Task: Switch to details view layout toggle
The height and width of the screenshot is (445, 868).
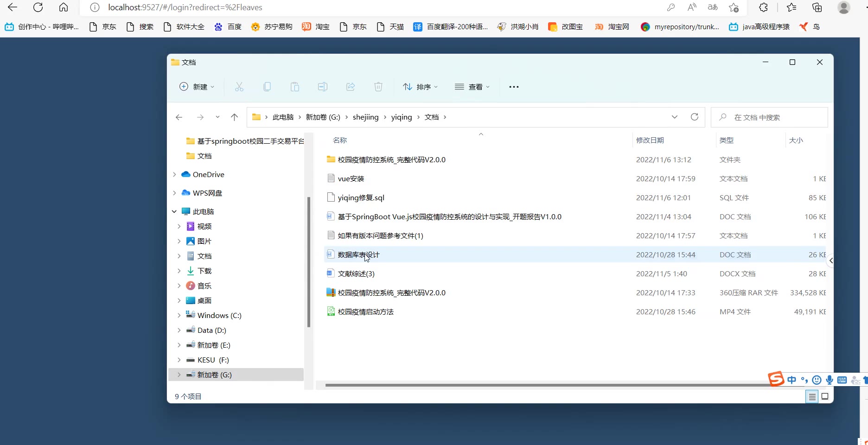Action: (x=812, y=396)
